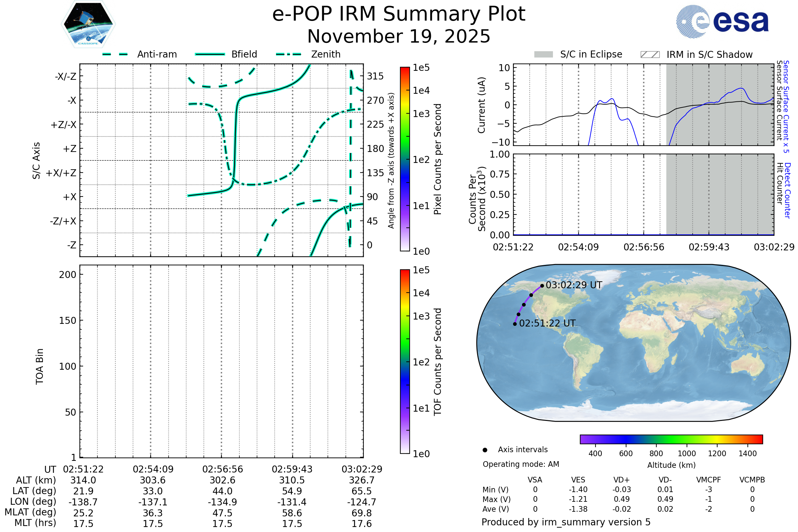Click the TOF Counts per Second colorbar
The height and width of the screenshot is (532, 798).
[405, 361]
